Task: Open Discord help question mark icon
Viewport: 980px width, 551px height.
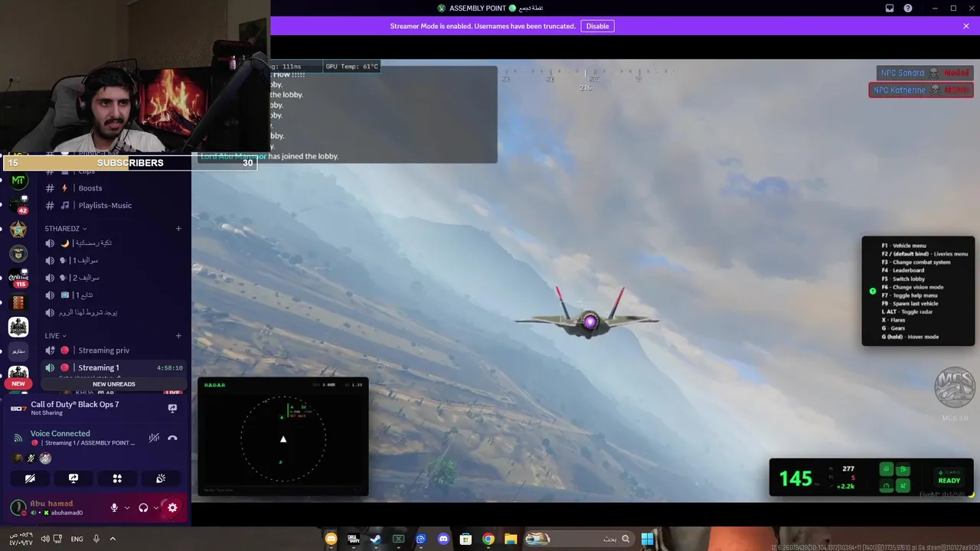Action: pyautogui.click(x=908, y=8)
